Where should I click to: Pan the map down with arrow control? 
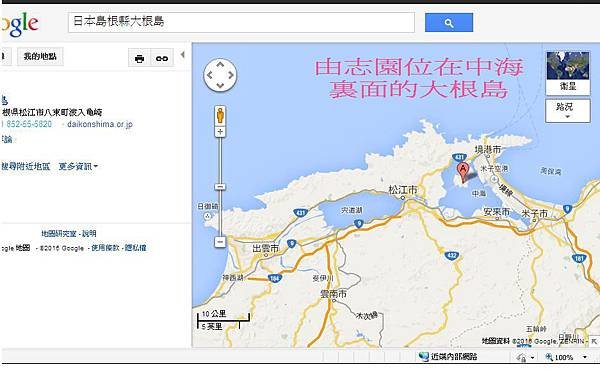(220, 85)
